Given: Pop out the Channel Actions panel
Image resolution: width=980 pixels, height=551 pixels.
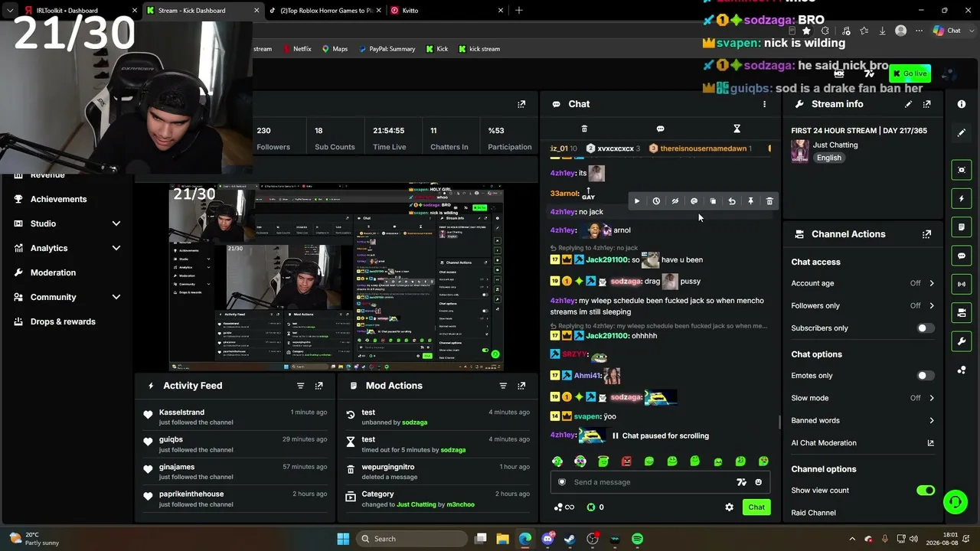Looking at the screenshot, I should point(927,234).
